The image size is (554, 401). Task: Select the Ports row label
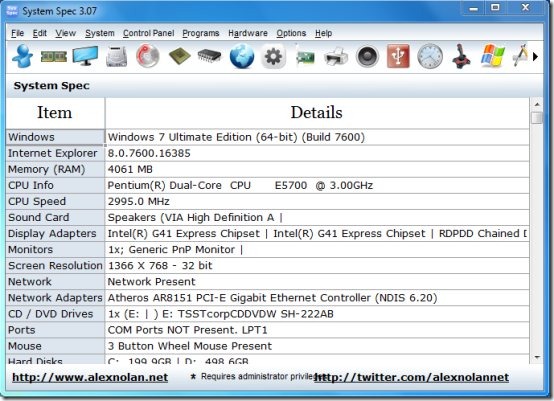pos(55,330)
